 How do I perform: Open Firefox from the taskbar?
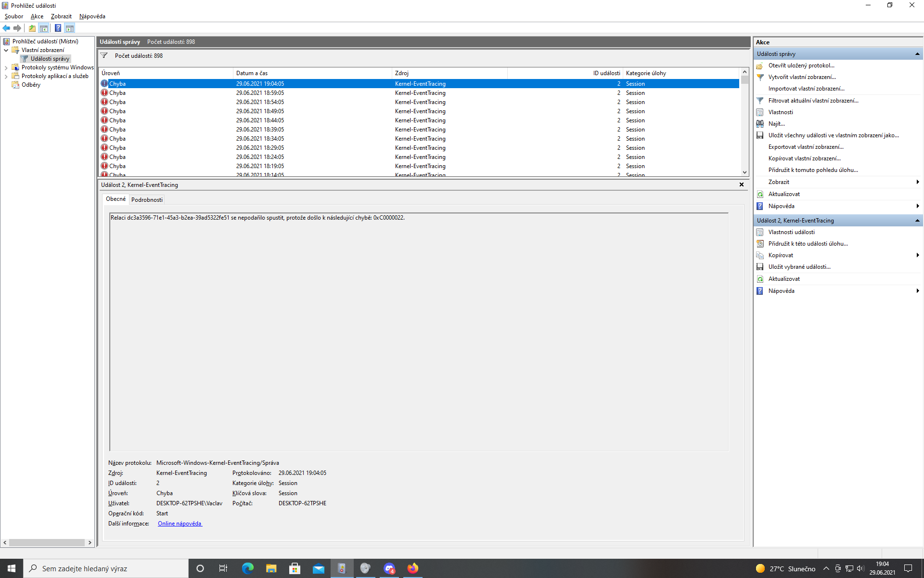click(413, 568)
